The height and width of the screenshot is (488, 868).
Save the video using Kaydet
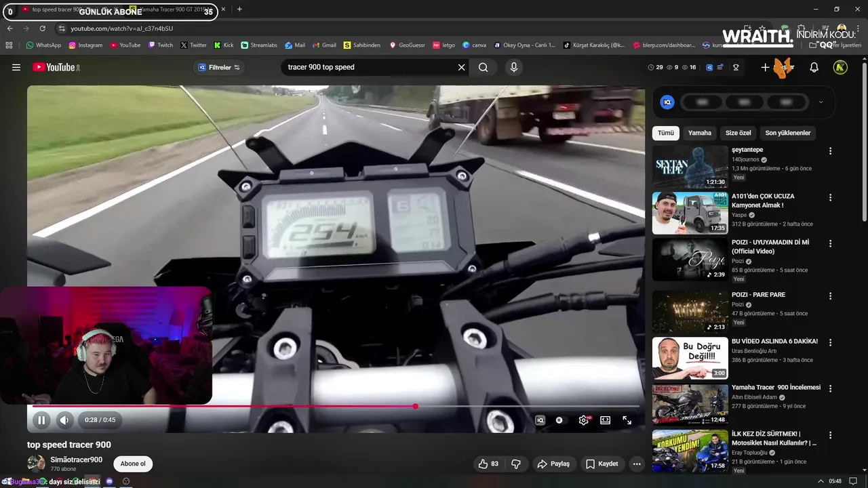[602, 464]
